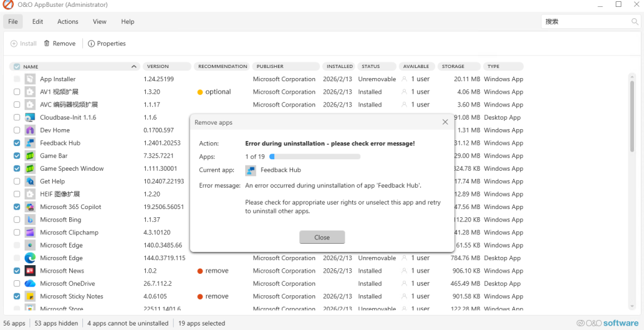Open the Actions menu
The width and height of the screenshot is (644, 330).
68,21
